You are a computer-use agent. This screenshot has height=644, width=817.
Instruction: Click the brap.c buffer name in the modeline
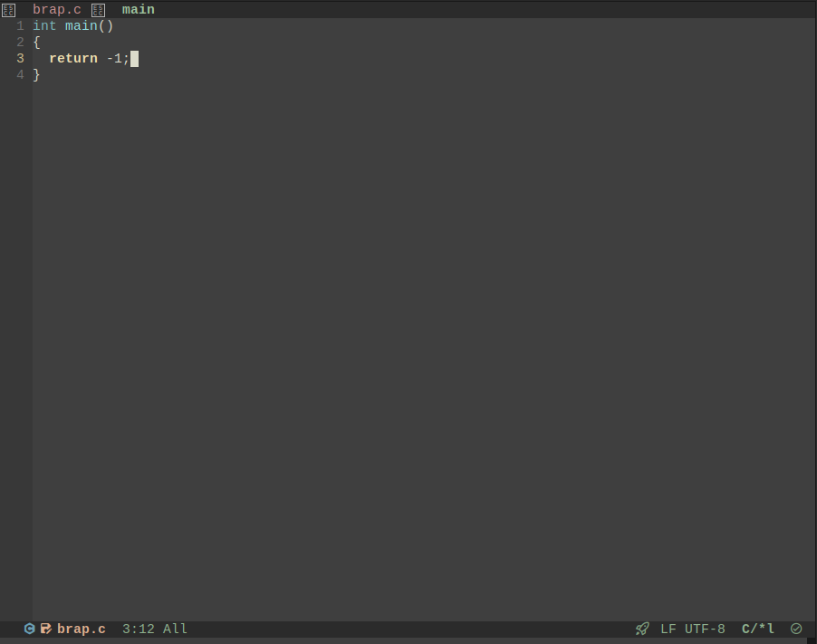click(x=82, y=629)
